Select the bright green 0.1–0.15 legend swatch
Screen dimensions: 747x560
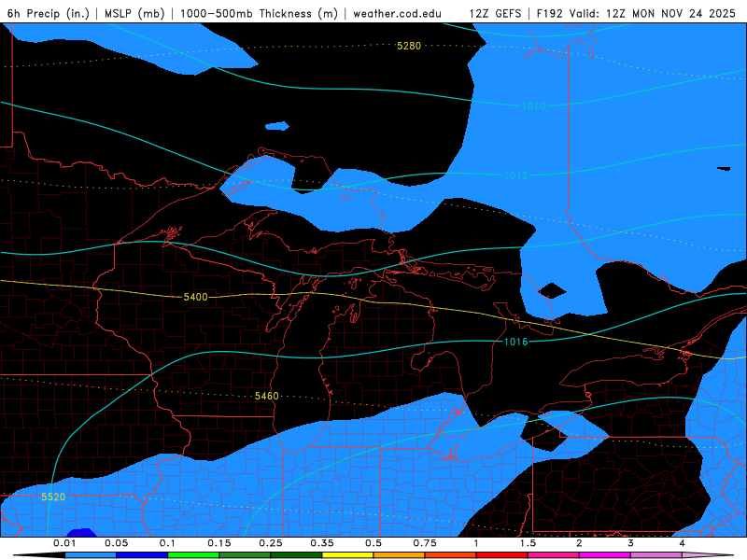click(193, 555)
